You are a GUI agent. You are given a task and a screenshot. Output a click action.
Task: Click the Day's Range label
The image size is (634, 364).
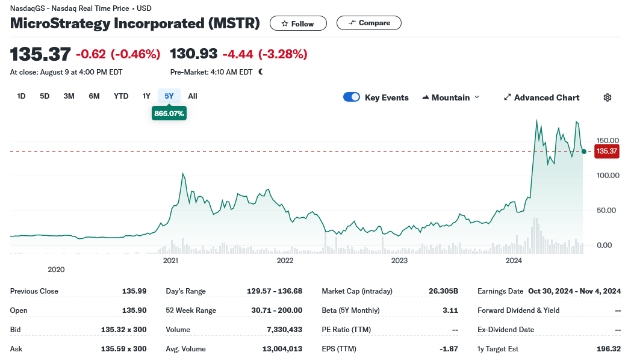click(185, 291)
